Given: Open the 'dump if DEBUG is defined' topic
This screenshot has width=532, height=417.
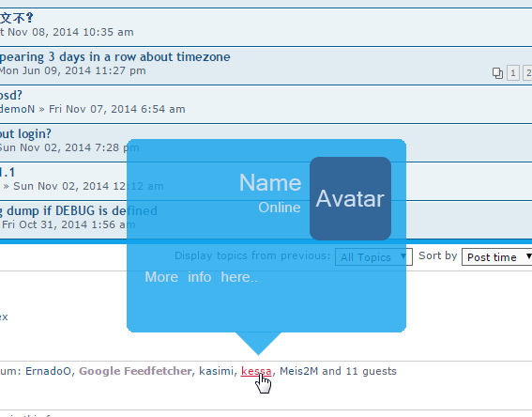Looking at the screenshot, I should pos(79,211).
